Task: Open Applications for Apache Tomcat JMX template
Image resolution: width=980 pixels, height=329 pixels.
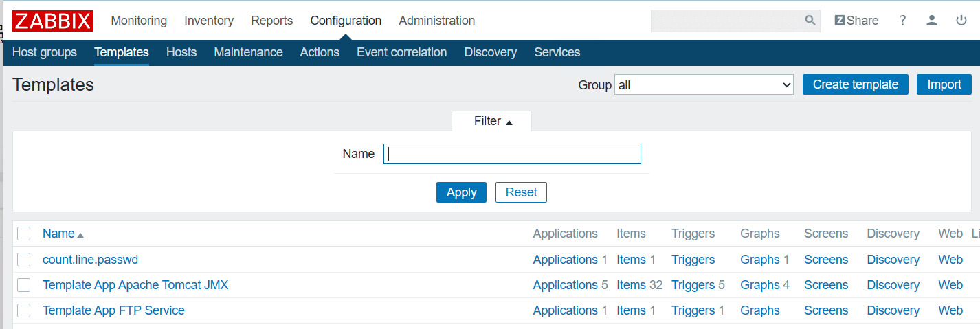Action: [566, 285]
